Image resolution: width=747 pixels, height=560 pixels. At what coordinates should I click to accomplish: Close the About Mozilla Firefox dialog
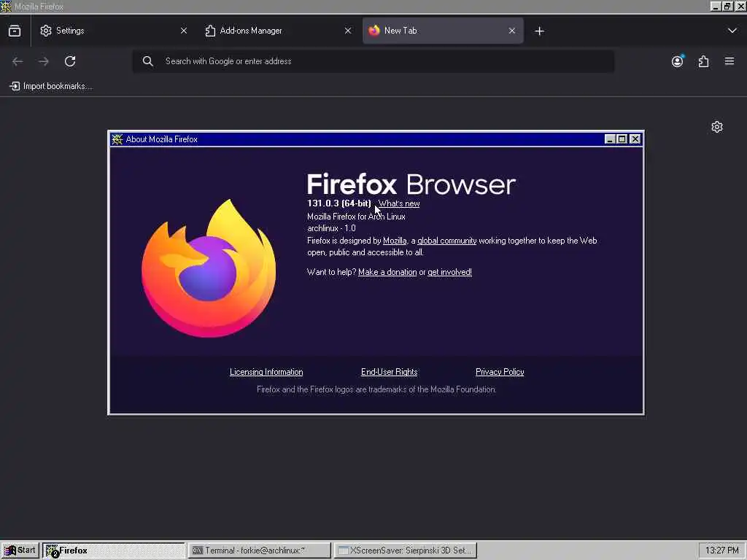[x=635, y=139]
